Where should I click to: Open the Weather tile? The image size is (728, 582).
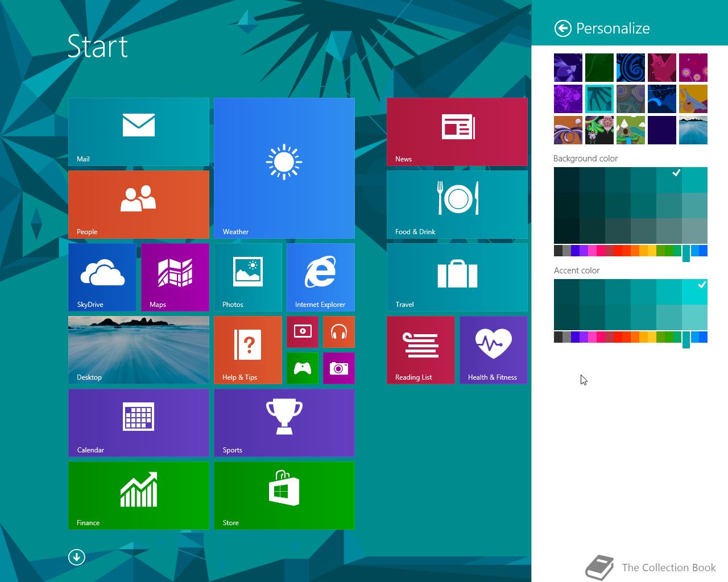[284, 168]
